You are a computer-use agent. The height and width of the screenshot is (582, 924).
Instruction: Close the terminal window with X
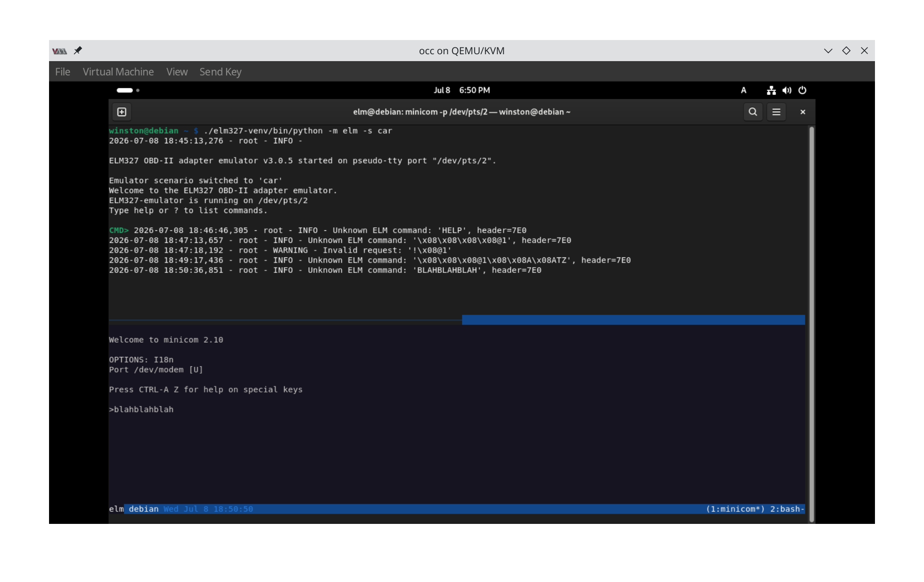(803, 112)
